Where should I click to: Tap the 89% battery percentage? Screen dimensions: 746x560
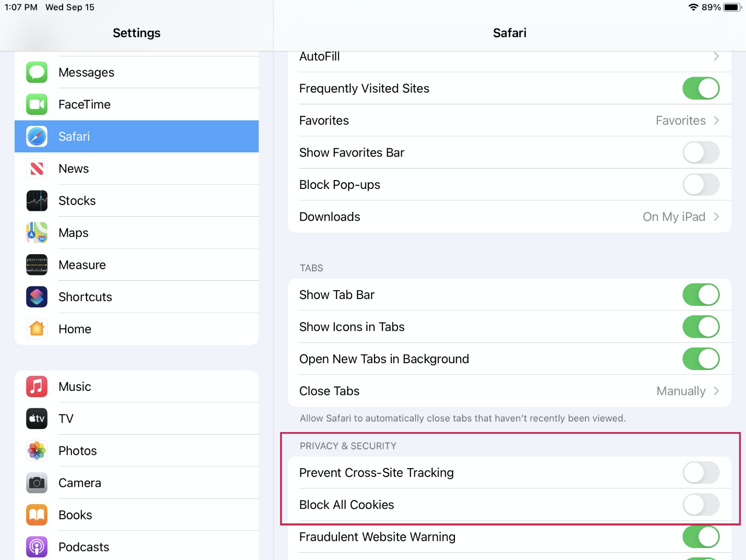click(711, 7)
